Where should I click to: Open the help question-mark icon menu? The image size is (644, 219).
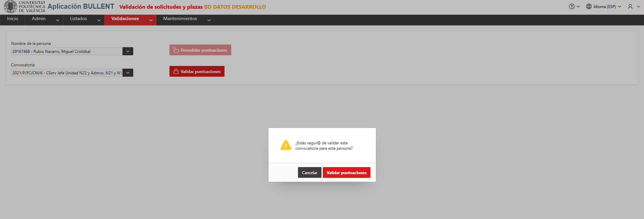coord(572,7)
